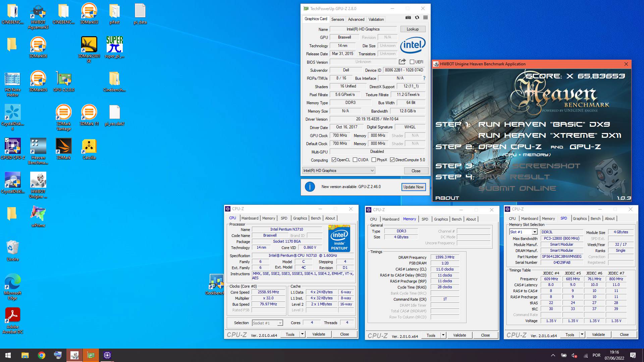Launch Catzilla from the desktop
The width and height of the screenshot is (644, 362).
(x=89, y=149)
